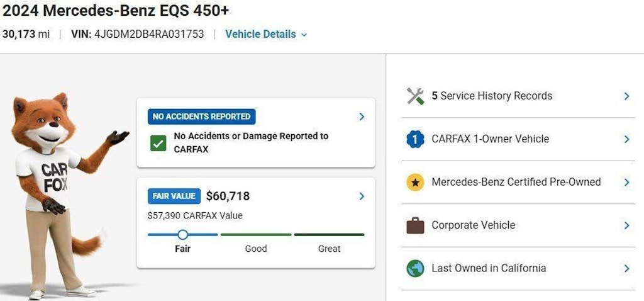Click No Accidents or Damage Reported text

click(251, 143)
